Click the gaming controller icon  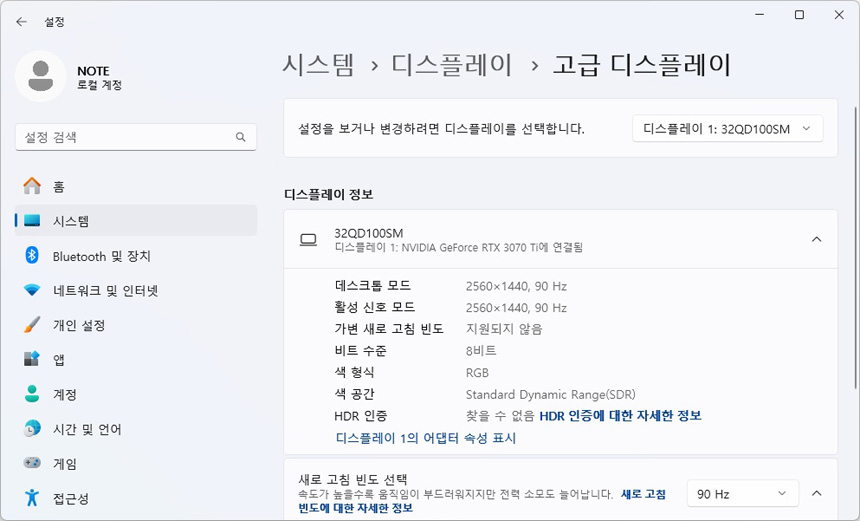click(32, 464)
